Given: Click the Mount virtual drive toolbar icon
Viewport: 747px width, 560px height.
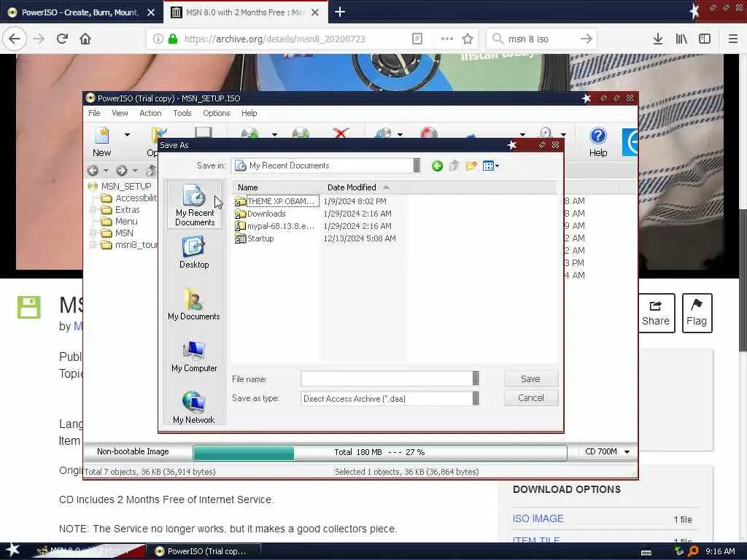Looking at the screenshot, I should [x=546, y=133].
